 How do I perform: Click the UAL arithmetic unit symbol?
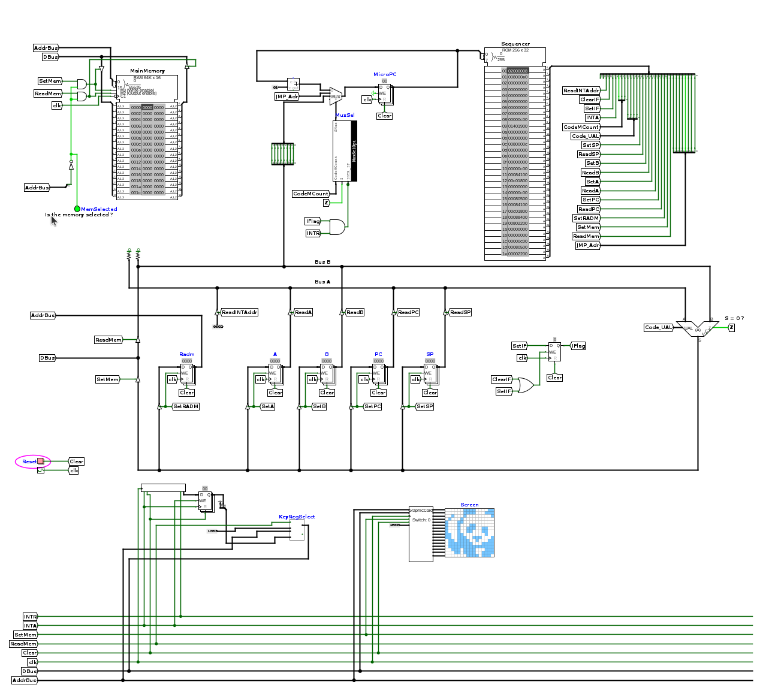pos(697,329)
